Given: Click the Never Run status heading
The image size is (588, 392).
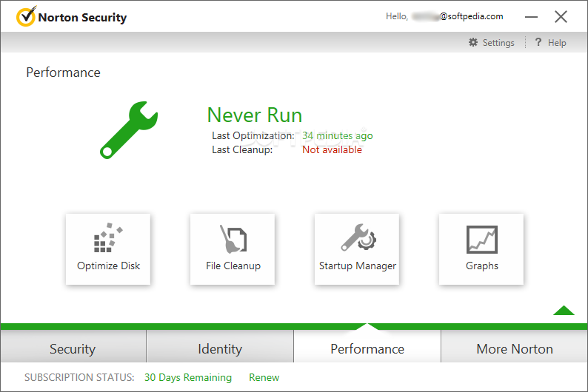Looking at the screenshot, I should tap(255, 115).
